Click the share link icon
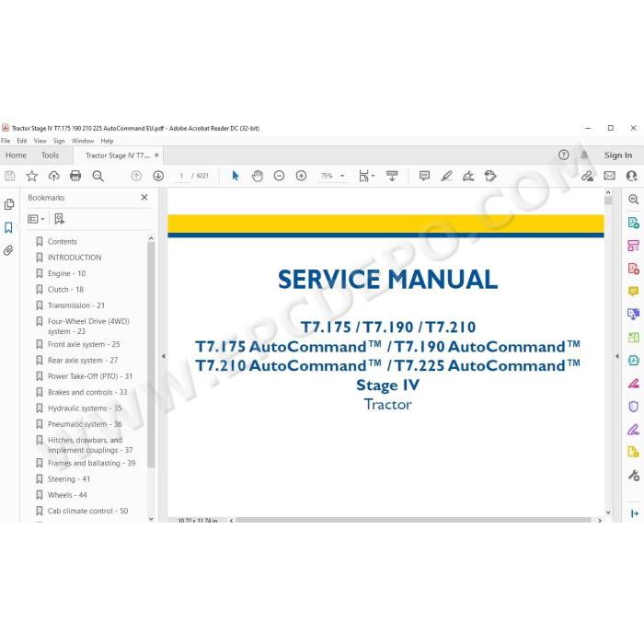This screenshot has height=644, width=644. [587, 177]
